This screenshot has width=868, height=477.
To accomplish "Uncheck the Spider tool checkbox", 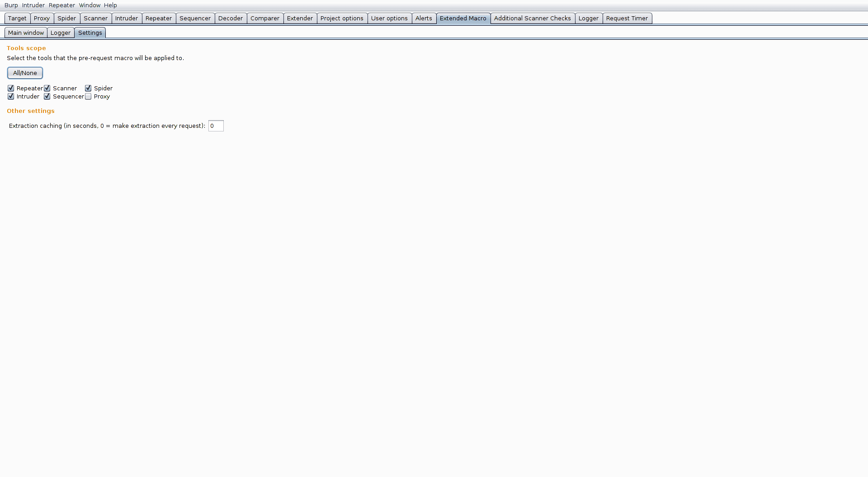I will click(88, 88).
